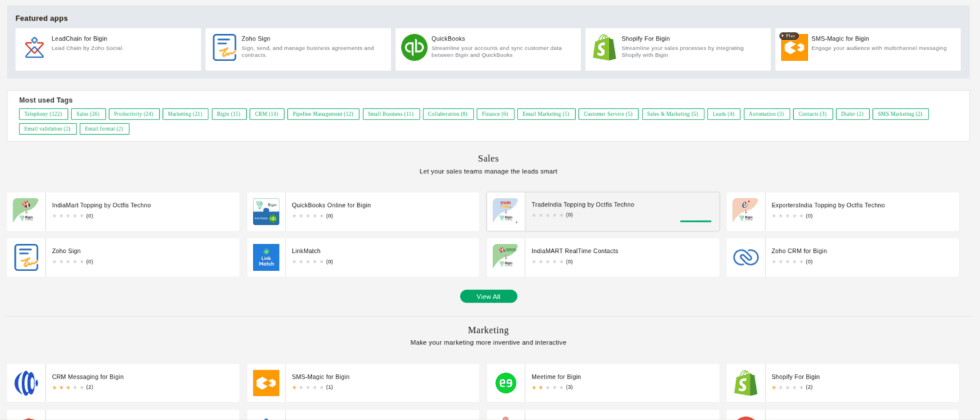Select the Leads (4) tag
Screen dimensions: 980x420
[x=723, y=114]
